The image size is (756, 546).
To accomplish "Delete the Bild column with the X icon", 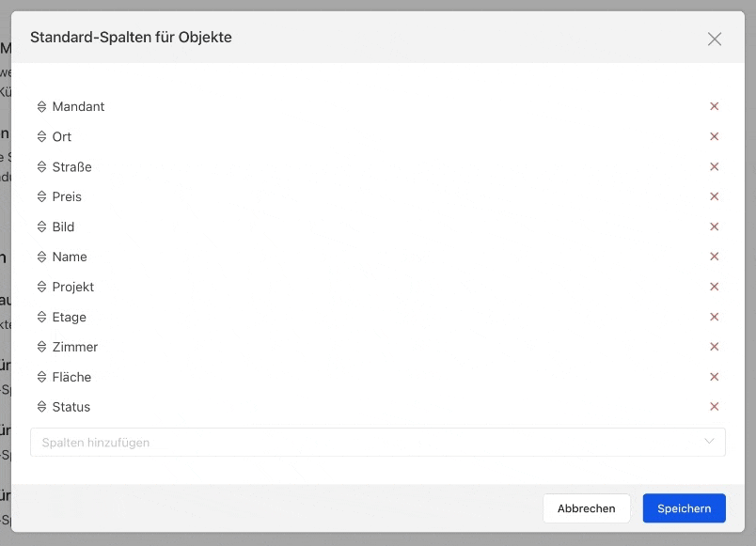I will coord(714,226).
